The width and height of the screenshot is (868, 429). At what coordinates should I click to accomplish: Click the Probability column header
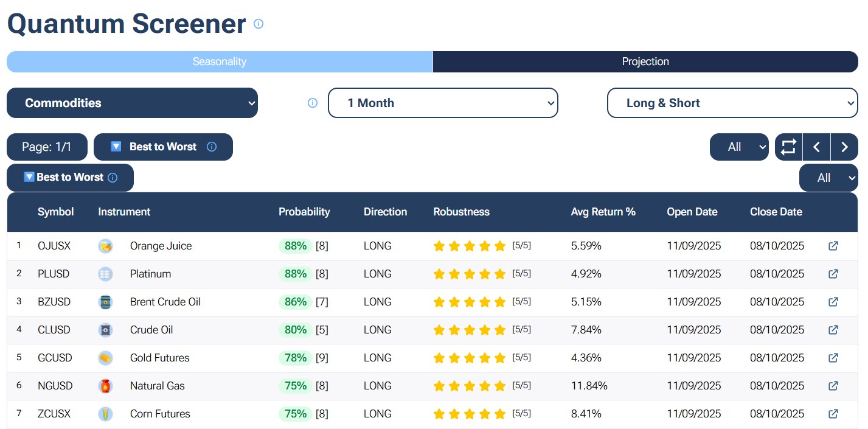click(x=304, y=212)
